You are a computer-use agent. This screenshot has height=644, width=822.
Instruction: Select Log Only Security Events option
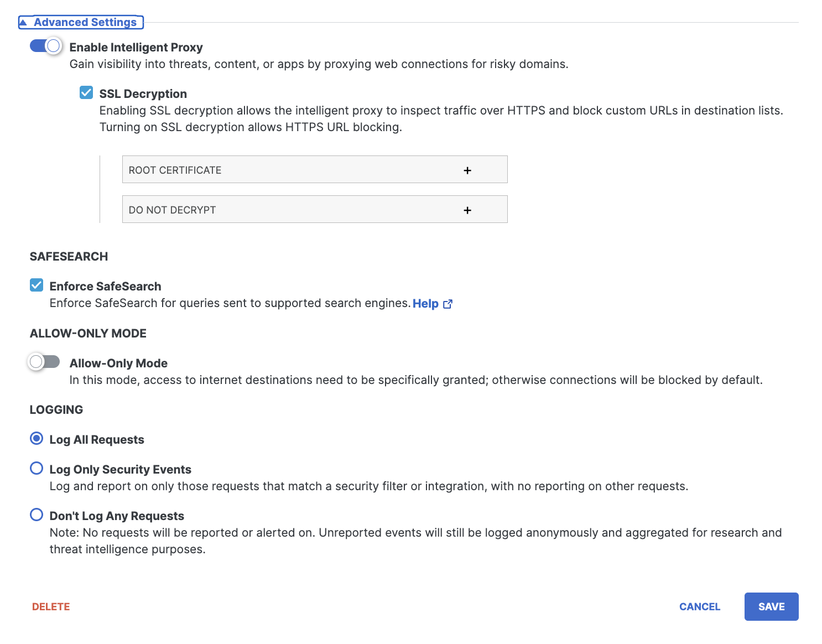tap(37, 469)
